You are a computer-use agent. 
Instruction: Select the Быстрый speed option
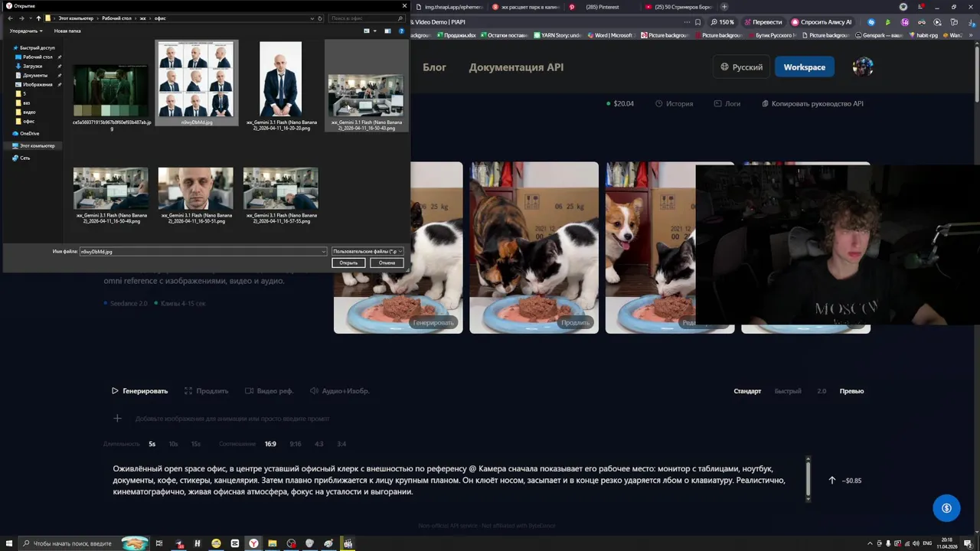coord(788,391)
